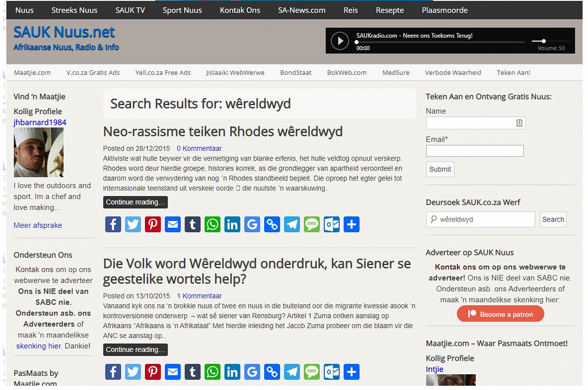
Task: Open the MedSure link
Action: point(396,73)
